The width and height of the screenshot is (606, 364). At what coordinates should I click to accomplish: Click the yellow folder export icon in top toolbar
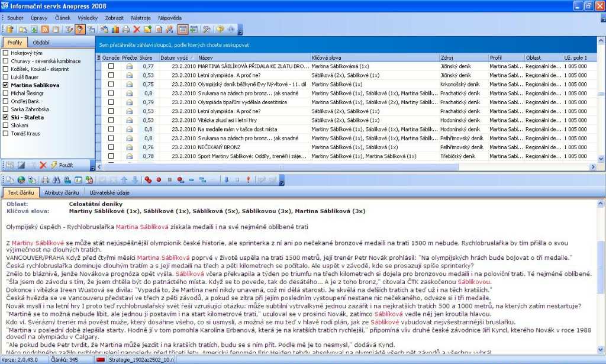(x=147, y=30)
